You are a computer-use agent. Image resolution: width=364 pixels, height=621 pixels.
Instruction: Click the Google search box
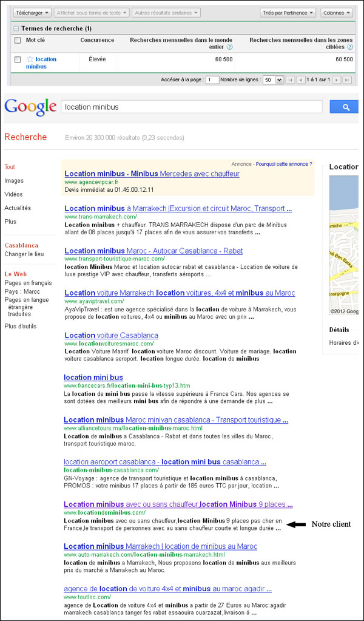coord(192,107)
